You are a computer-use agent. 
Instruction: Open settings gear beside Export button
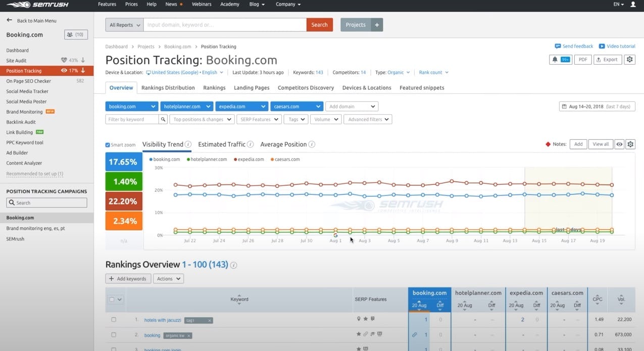pyautogui.click(x=629, y=60)
